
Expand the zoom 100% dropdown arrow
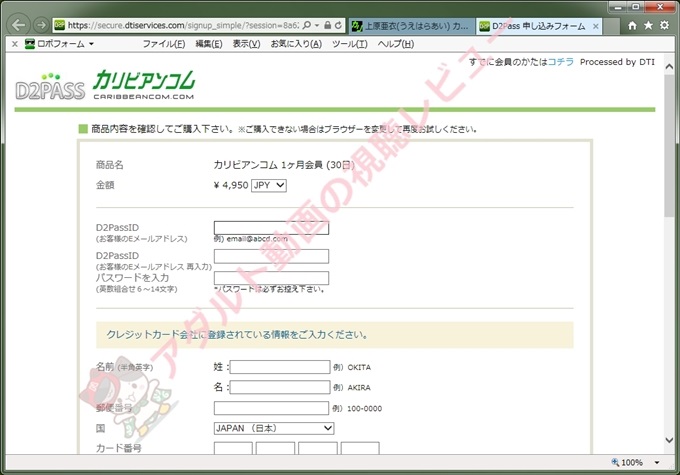tap(657, 462)
